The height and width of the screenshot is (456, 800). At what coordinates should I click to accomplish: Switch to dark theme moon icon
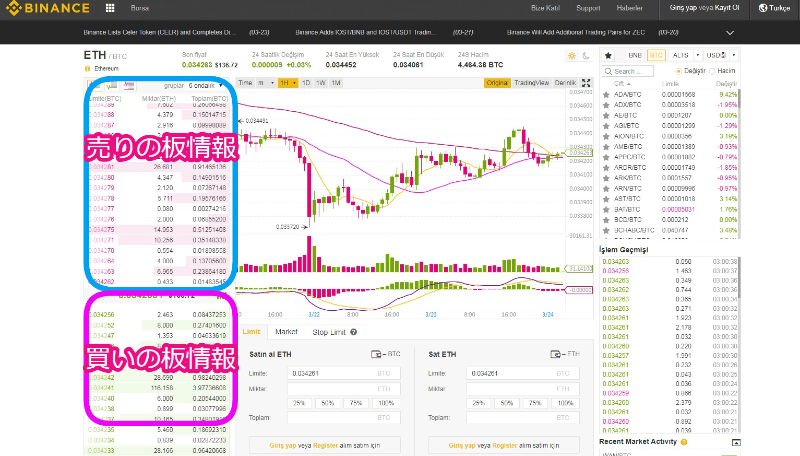tap(584, 56)
